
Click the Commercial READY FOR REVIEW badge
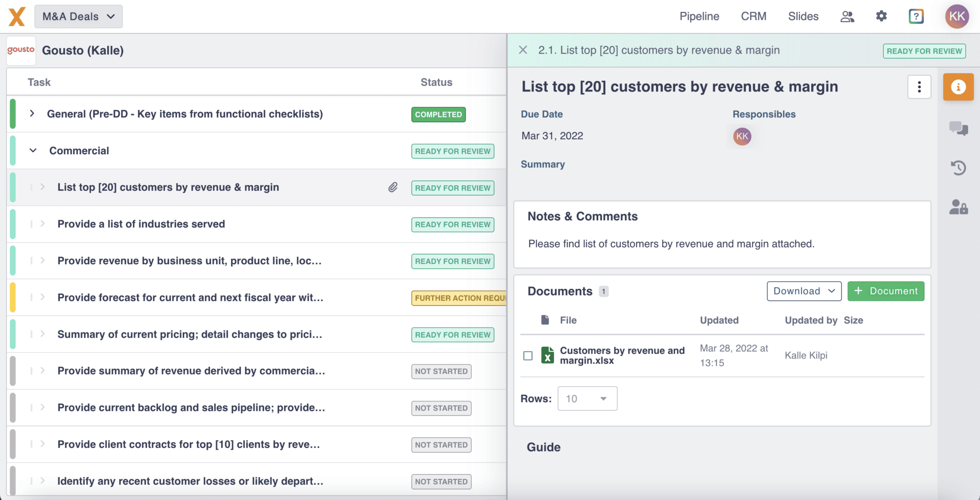click(x=453, y=151)
